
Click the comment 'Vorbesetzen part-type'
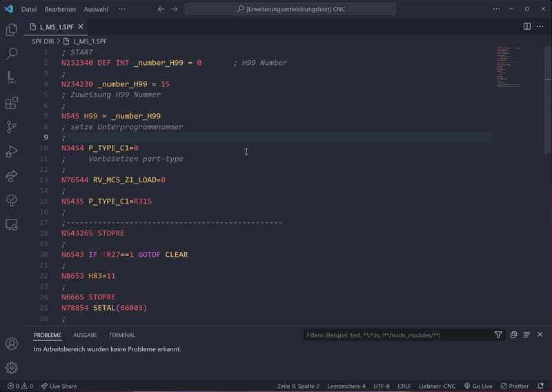point(136,159)
